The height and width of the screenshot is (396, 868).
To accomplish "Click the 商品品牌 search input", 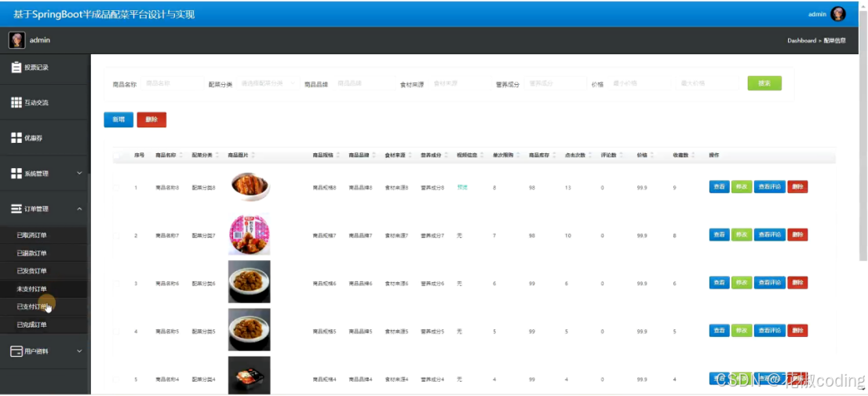I will (x=363, y=83).
